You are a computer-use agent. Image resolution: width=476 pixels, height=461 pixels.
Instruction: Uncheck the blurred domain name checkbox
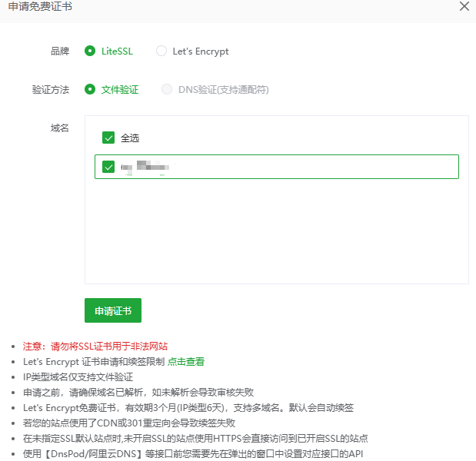[108, 167]
